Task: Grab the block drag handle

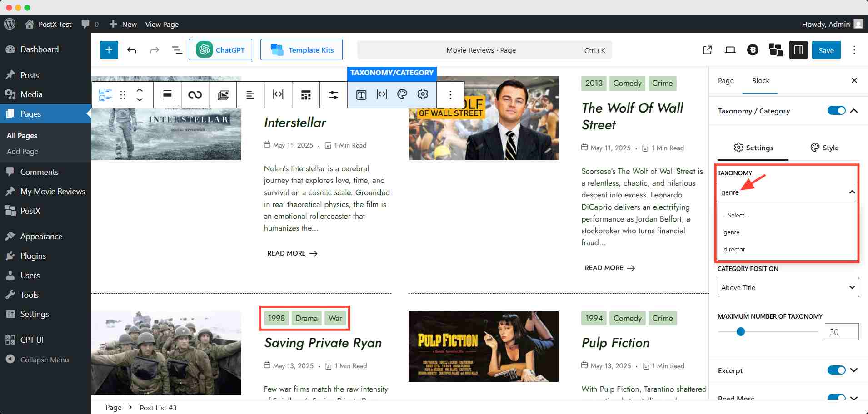Action: (x=123, y=94)
